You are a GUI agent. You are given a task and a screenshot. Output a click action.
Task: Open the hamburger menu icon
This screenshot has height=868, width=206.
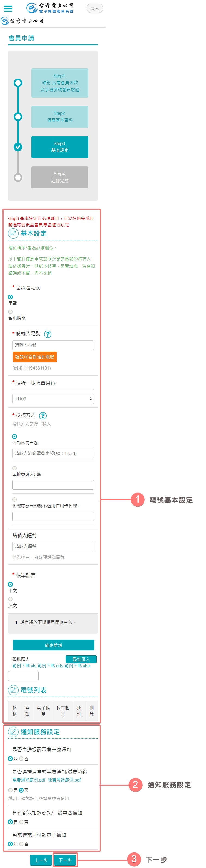click(8, 9)
